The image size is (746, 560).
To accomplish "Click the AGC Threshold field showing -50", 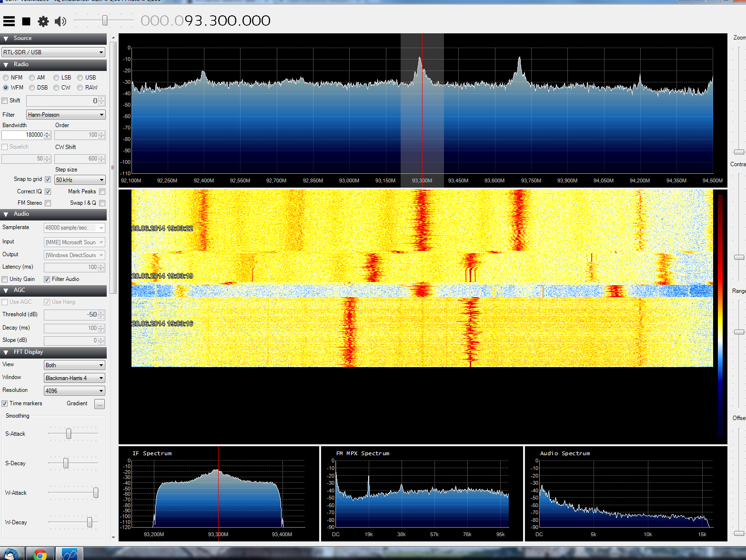I will (x=71, y=315).
